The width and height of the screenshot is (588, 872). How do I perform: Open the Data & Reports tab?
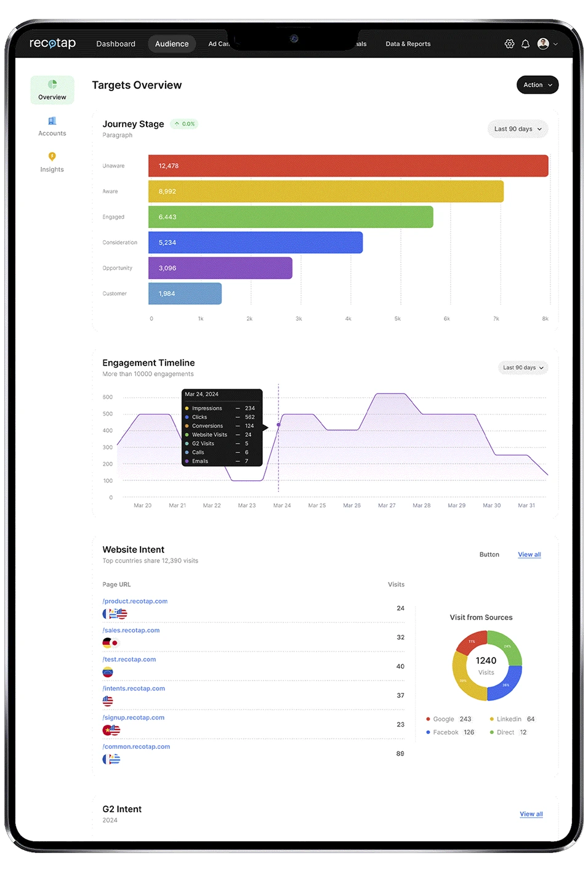point(408,44)
